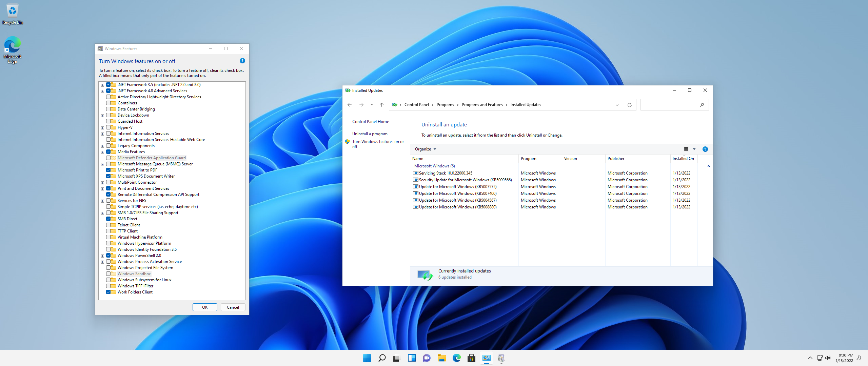The width and height of the screenshot is (868, 366).
Task: Refresh the Installed Updates address bar
Action: [630, 105]
